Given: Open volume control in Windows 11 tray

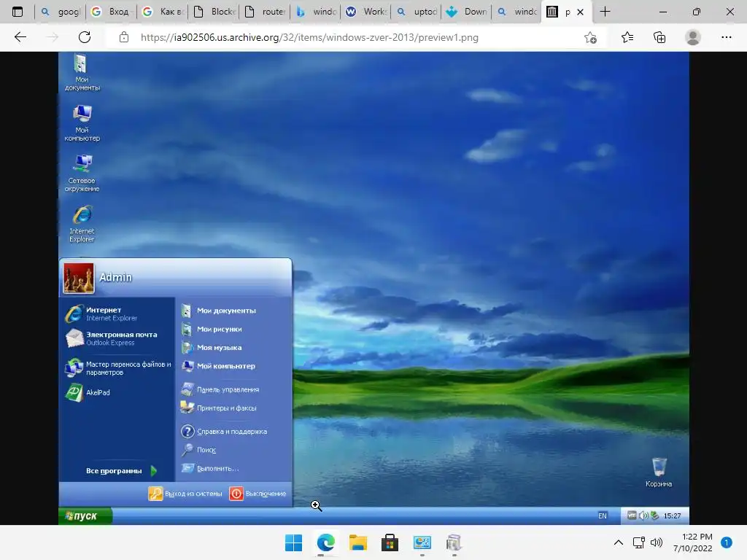Looking at the screenshot, I should coord(657,542).
